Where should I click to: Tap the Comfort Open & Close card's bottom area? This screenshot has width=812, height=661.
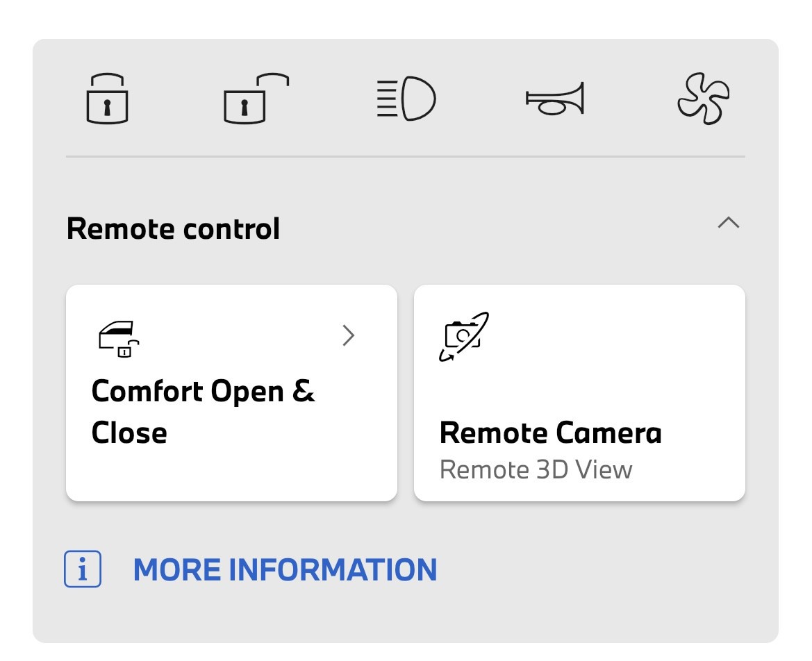(x=231, y=474)
